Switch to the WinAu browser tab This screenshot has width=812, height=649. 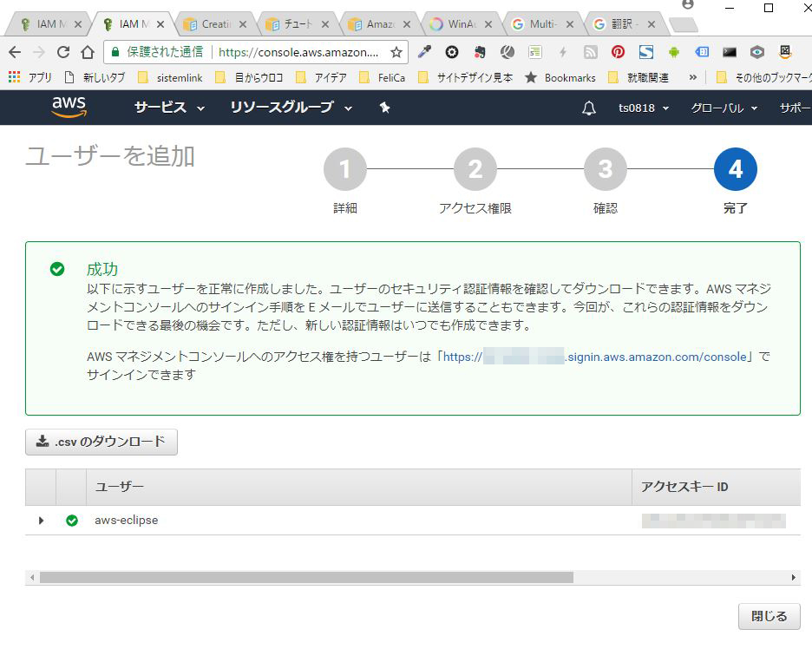point(461,23)
